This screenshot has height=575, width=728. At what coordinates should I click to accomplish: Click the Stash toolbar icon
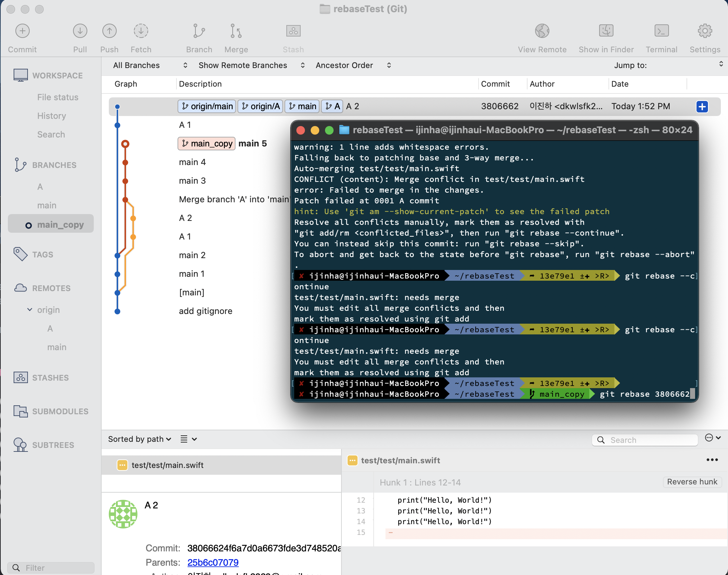(x=293, y=31)
